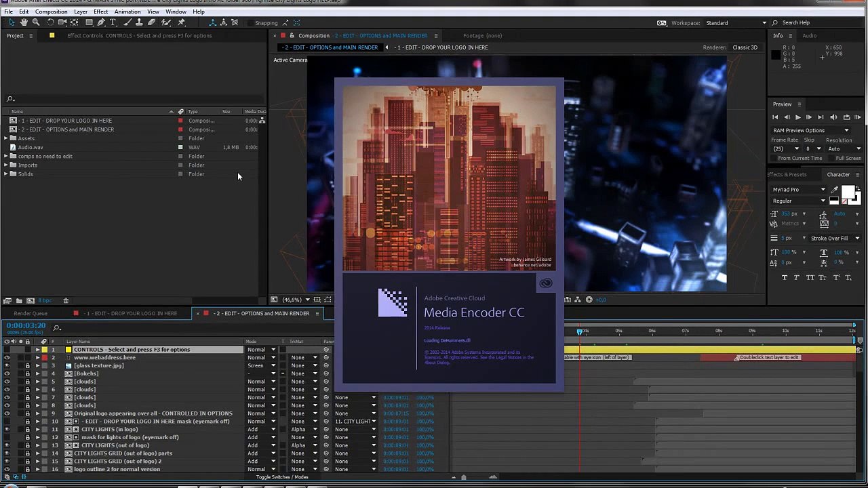Select the Pen tool
868x488 pixels.
click(x=101, y=22)
